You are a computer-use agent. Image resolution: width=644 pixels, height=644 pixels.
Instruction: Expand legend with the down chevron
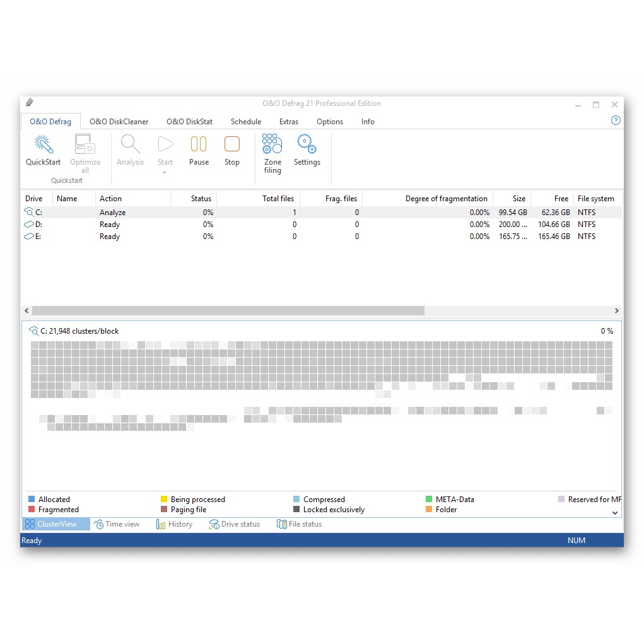615,513
